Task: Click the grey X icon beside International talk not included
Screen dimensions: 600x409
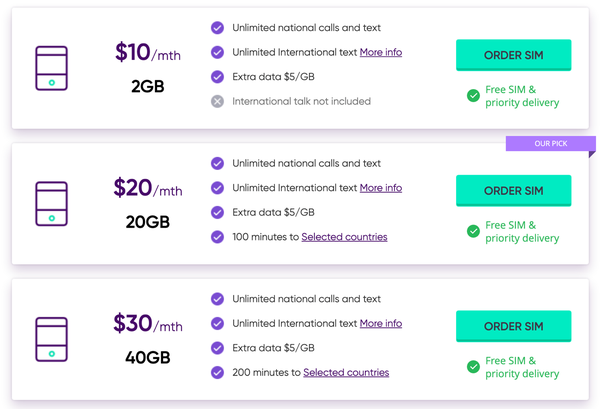Action: [x=217, y=101]
